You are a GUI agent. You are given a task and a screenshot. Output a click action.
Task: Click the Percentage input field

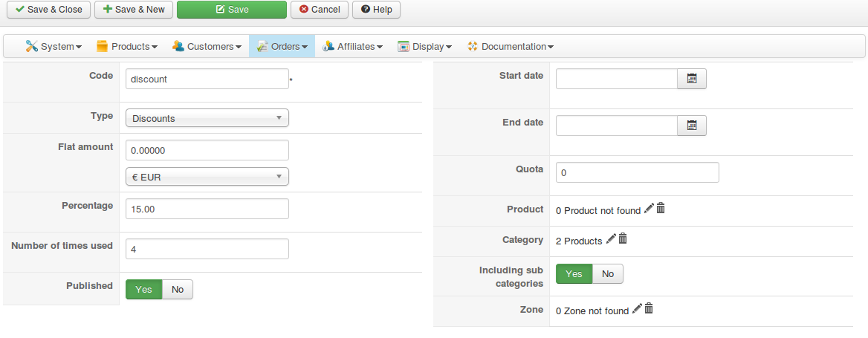click(x=207, y=209)
